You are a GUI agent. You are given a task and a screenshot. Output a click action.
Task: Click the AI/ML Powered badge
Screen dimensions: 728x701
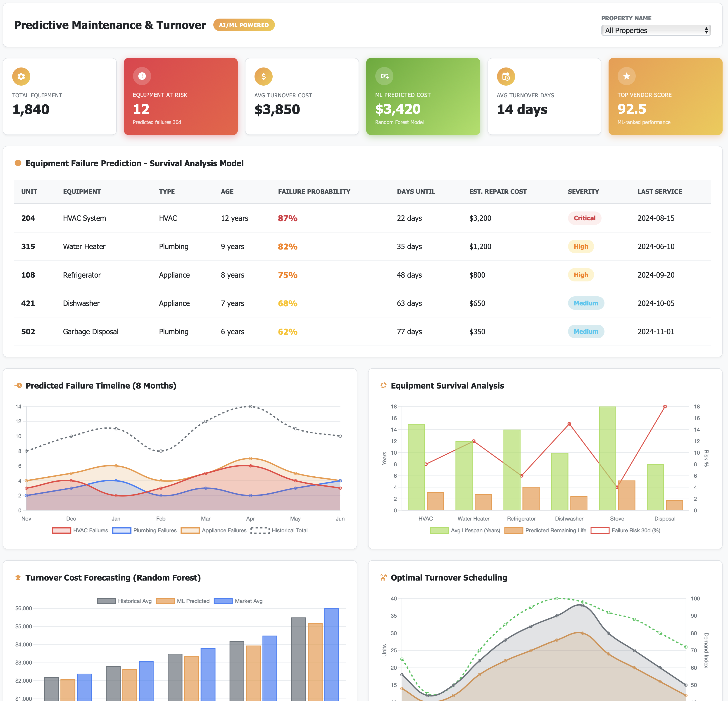pyautogui.click(x=244, y=25)
